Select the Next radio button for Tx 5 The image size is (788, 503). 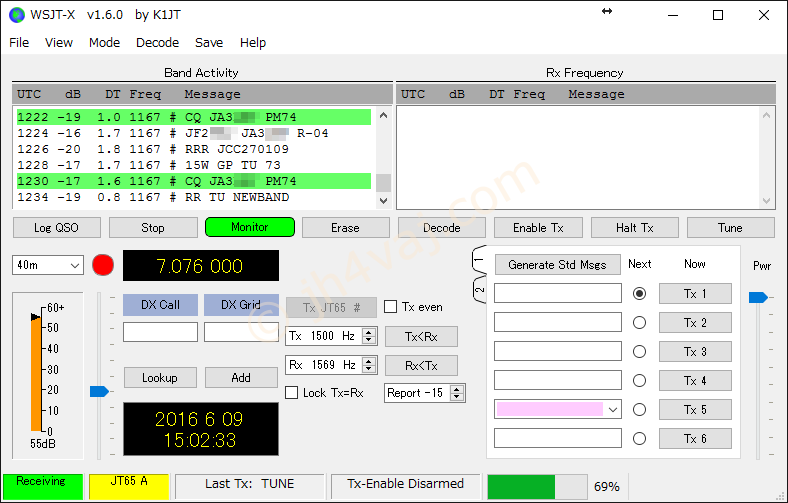(639, 410)
